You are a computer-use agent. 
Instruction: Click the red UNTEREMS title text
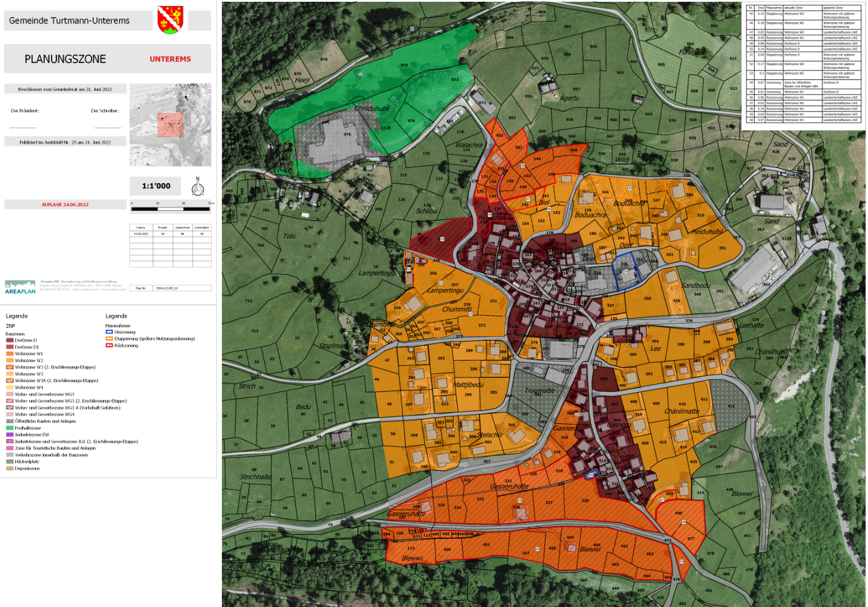170,59
